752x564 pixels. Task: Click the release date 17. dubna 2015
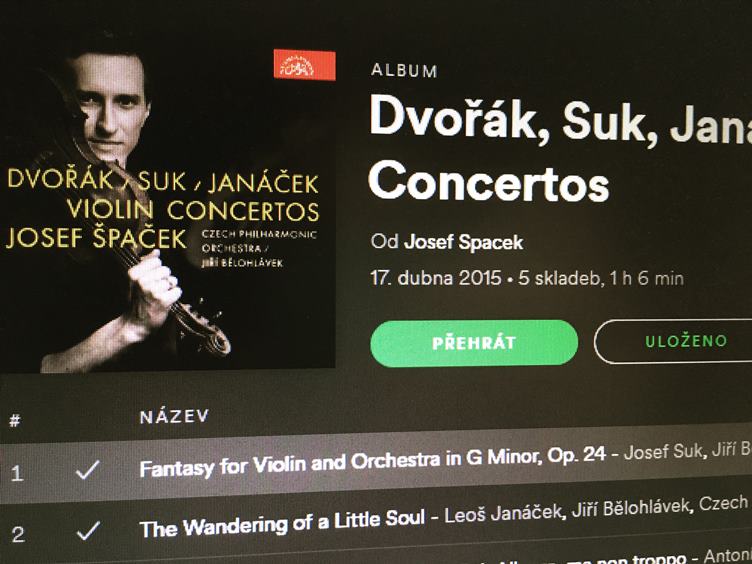(435, 279)
